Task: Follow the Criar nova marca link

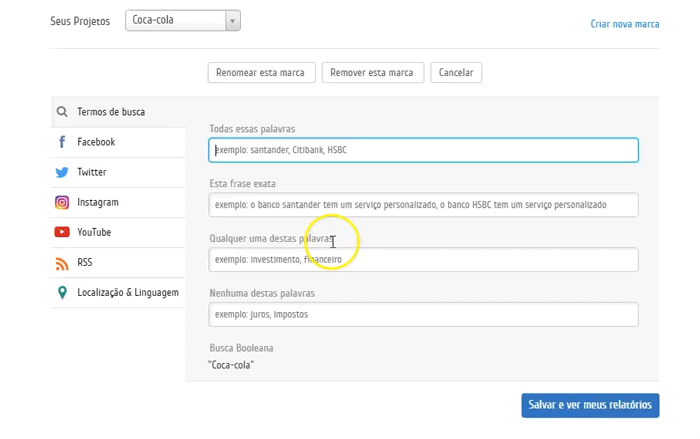Action: [x=624, y=24]
